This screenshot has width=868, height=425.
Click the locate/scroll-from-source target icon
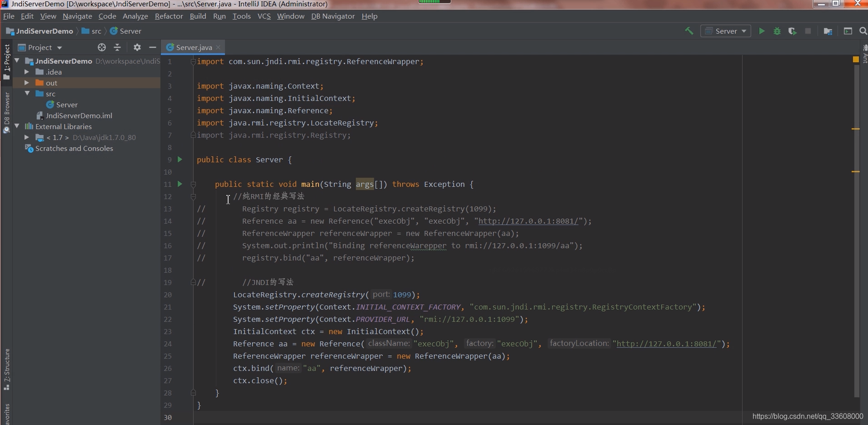pos(102,47)
